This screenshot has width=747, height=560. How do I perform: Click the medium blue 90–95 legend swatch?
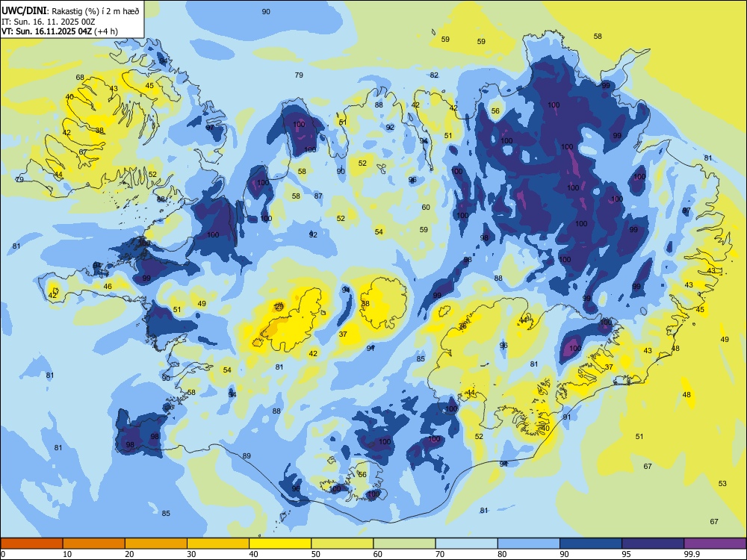[591, 544]
